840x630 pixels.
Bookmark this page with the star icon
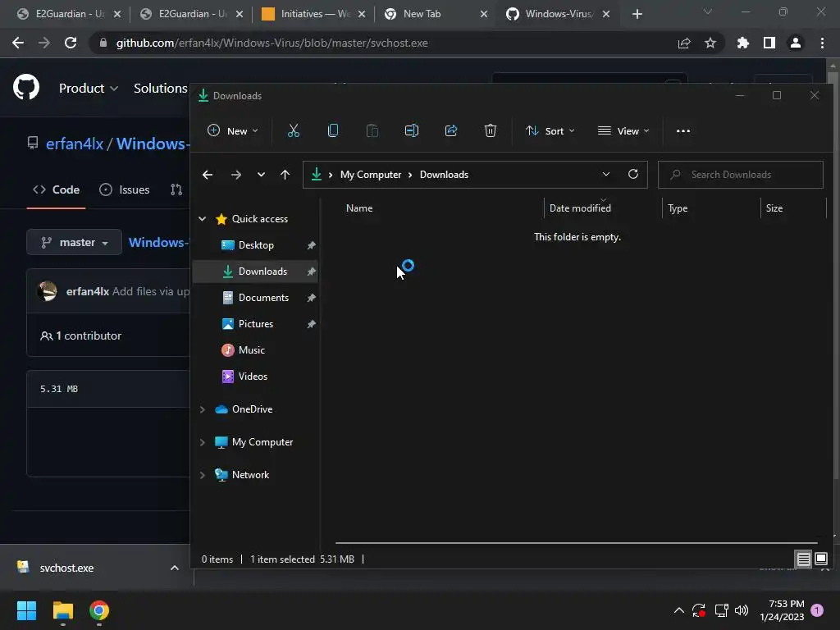pos(710,43)
